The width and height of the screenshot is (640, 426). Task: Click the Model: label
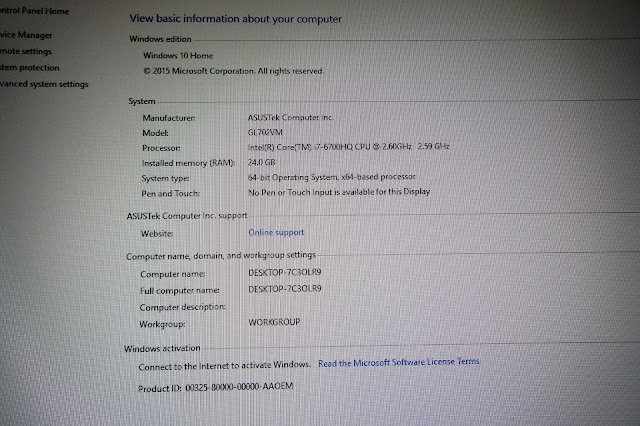155,133
